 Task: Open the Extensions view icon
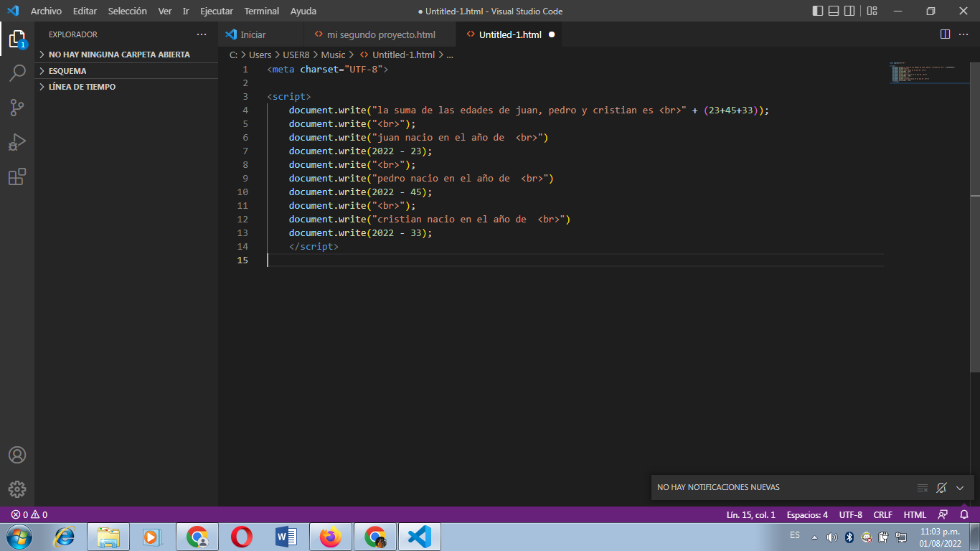coord(17,176)
